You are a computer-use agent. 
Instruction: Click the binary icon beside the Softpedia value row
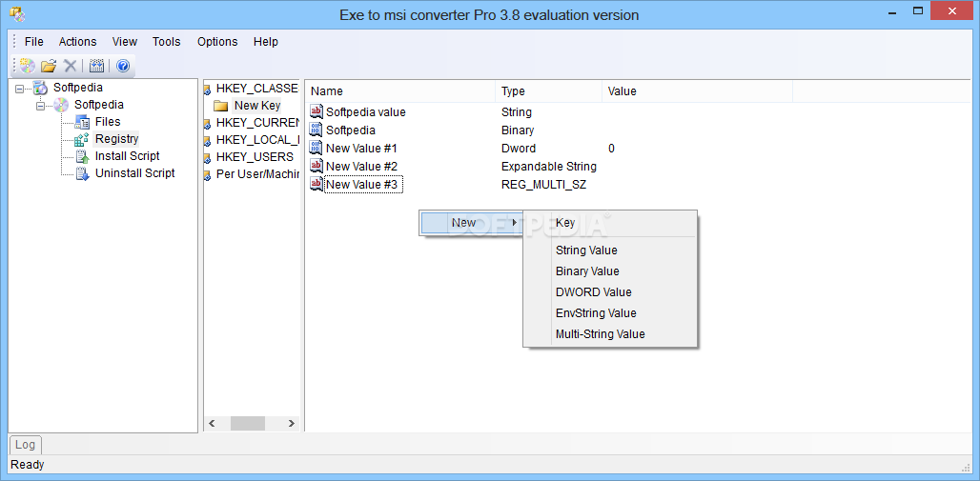316,130
